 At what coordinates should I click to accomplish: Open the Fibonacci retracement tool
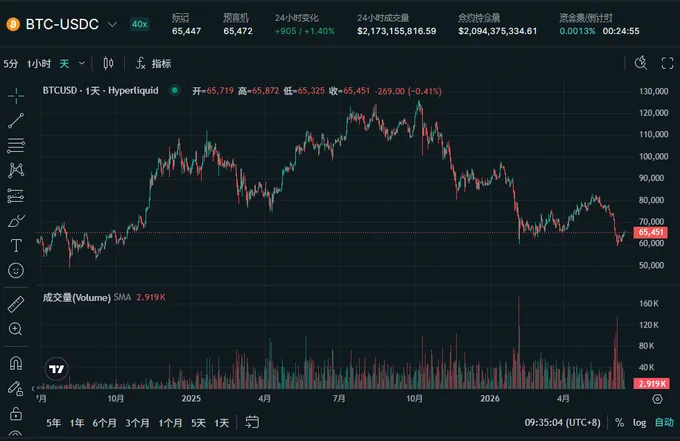tap(16, 146)
